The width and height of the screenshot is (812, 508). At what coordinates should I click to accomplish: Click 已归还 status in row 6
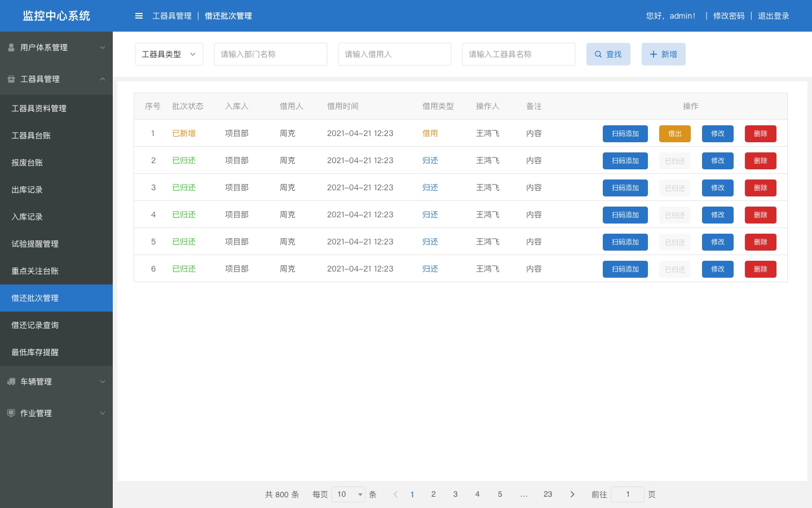coord(184,269)
